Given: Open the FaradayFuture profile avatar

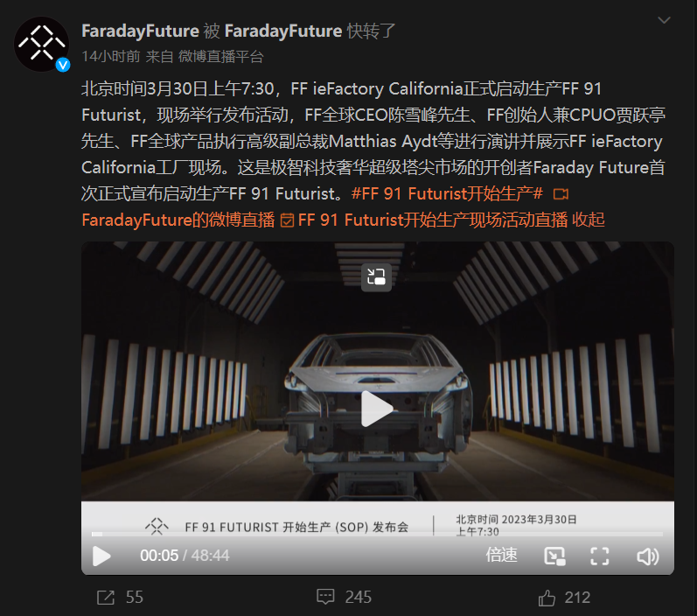Looking at the screenshot, I should (42, 44).
